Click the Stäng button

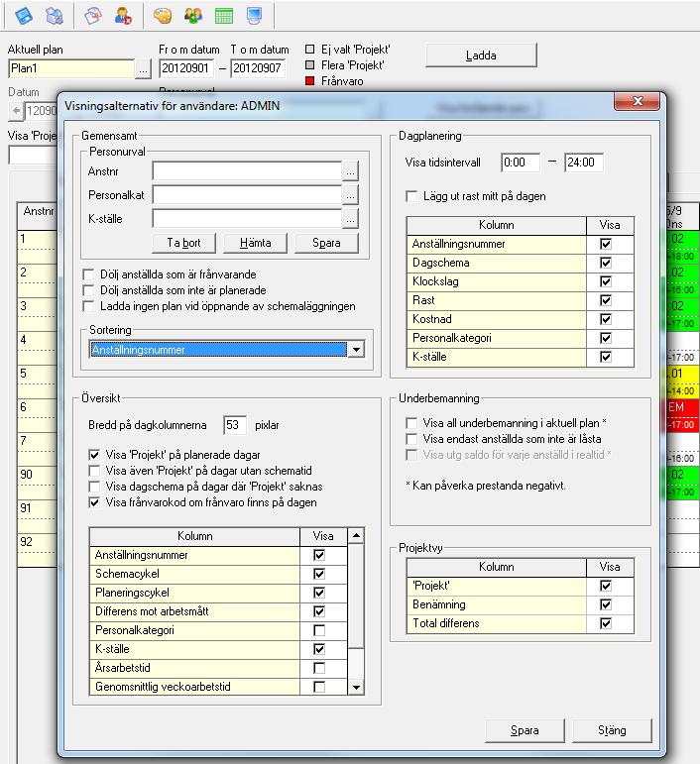[612, 730]
